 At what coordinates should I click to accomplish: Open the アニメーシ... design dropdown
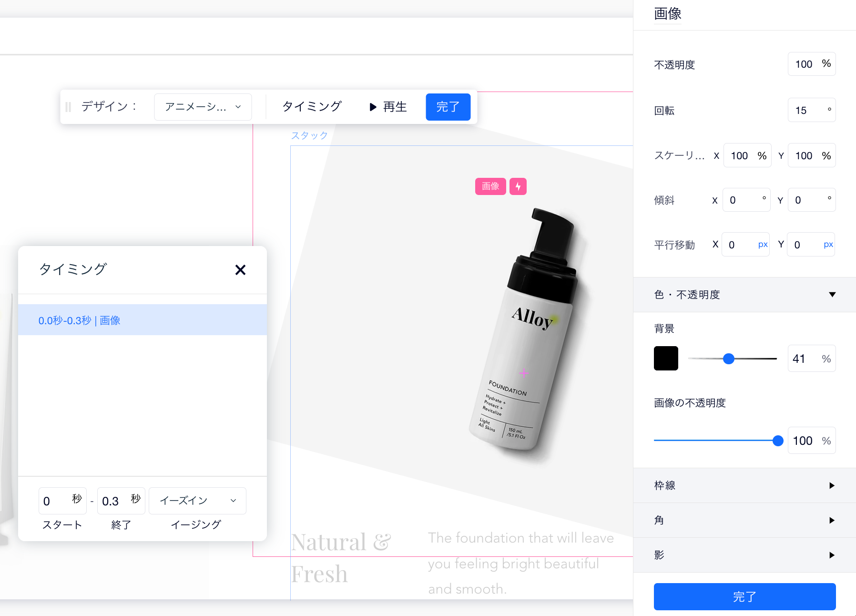coord(203,107)
